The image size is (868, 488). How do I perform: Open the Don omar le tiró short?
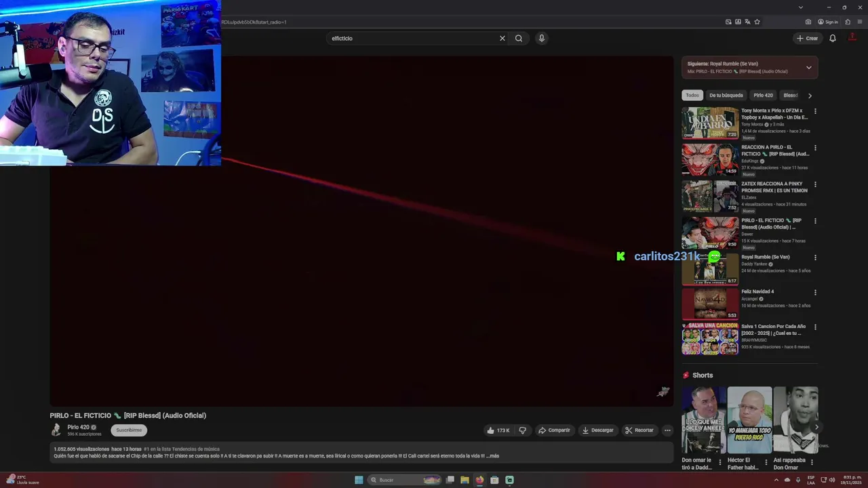click(703, 420)
